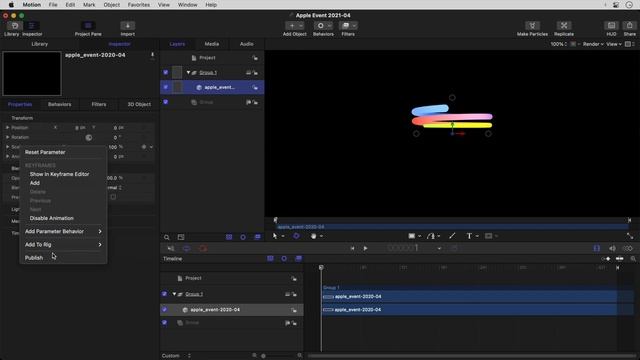This screenshot has width=640, height=360.
Task: Toggle dimmed Group checkbox in Layers list
Action: [x=165, y=102]
